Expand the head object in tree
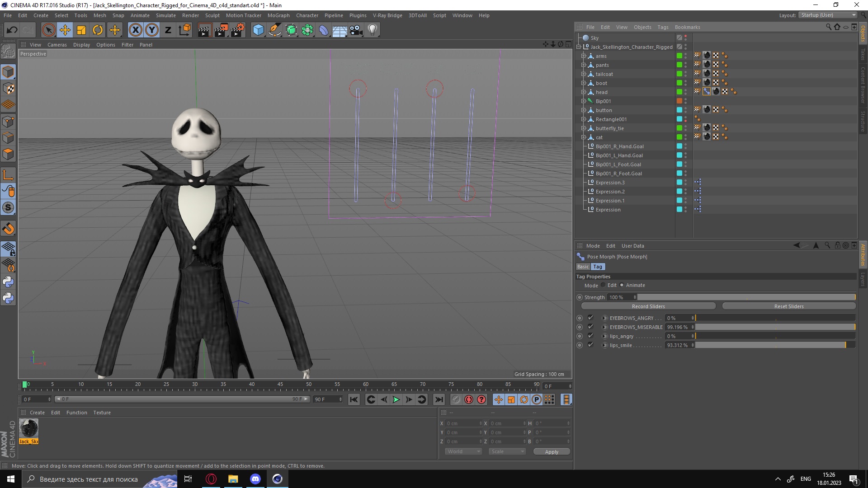Viewport: 868px width, 488px height. (583, 92)
